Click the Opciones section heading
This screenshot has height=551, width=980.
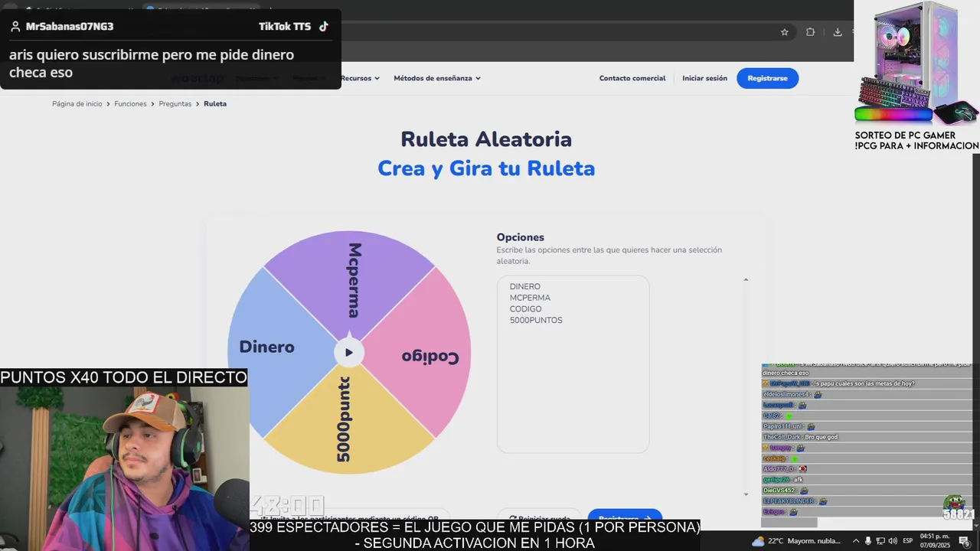[521, 237]
